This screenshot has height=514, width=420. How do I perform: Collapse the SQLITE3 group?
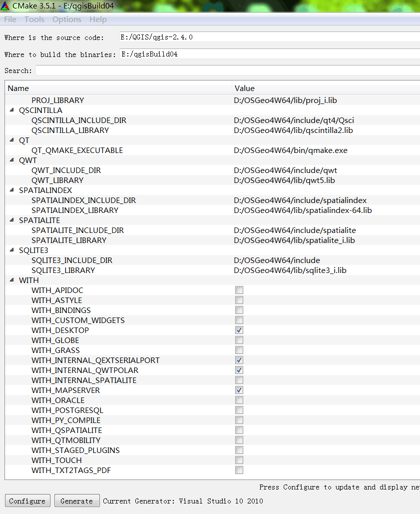point(12,250)
